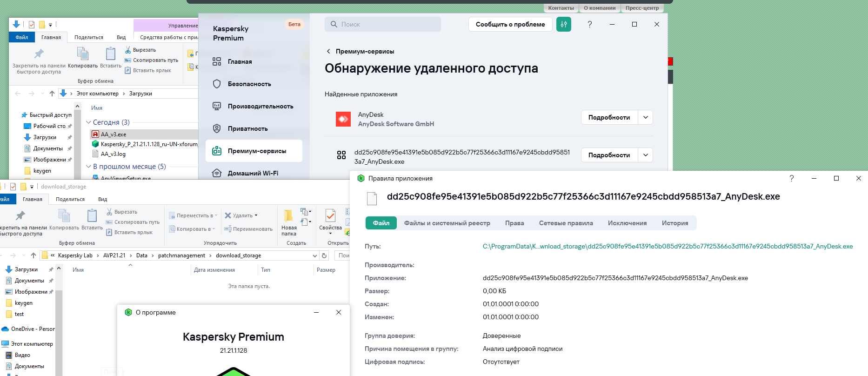Expand dropdown arrow next to AnyDesk Подробности
868x376 pixels.
pos(646,117)
